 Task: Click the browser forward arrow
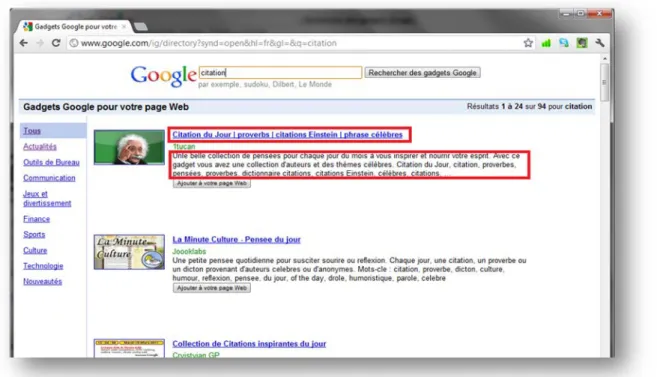pos(40,43)
